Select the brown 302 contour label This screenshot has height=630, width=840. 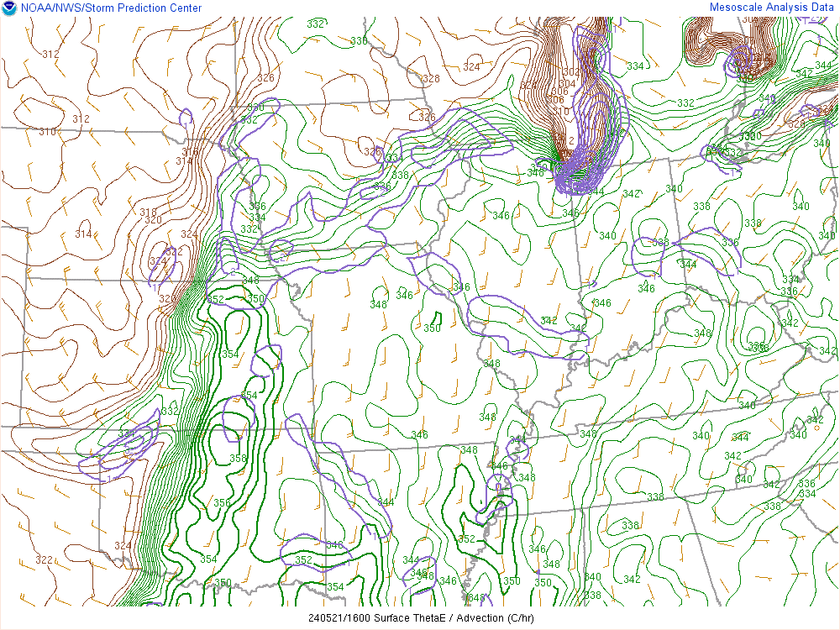[570, 72]
